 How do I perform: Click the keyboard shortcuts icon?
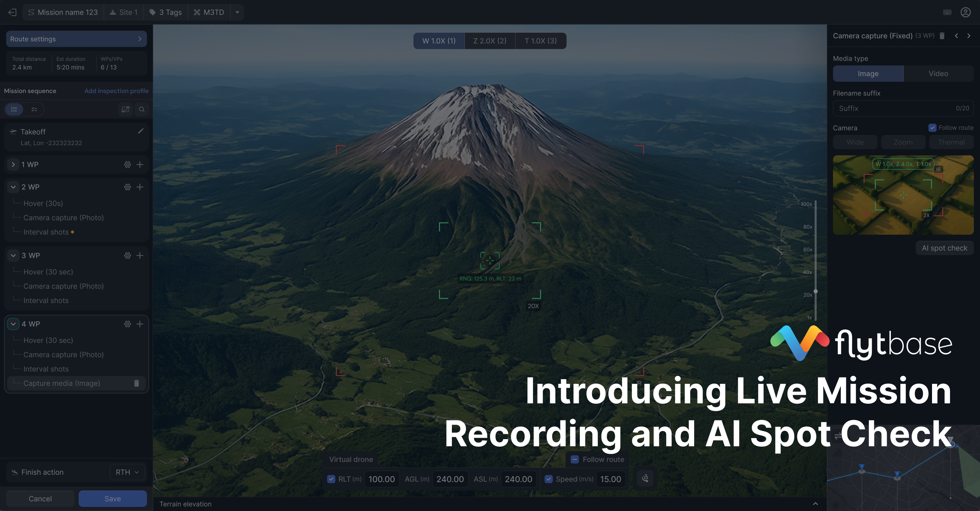point(947,12)
